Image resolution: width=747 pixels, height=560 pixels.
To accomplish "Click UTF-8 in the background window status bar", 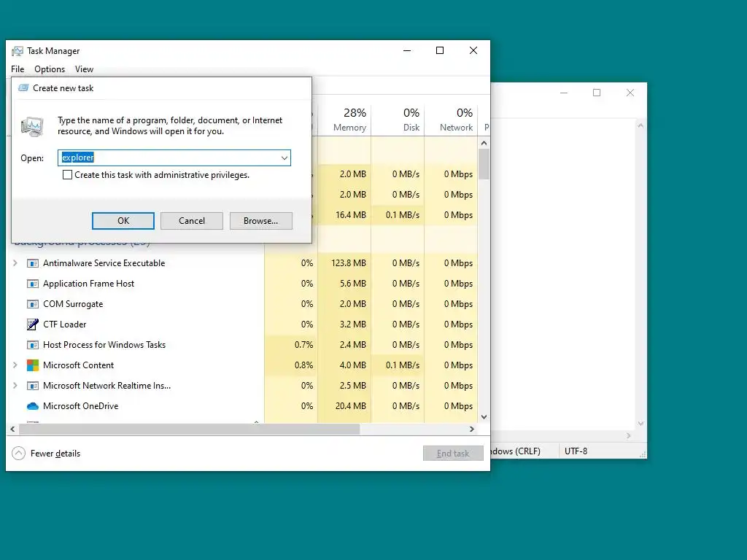I will (x=576, y=451).
